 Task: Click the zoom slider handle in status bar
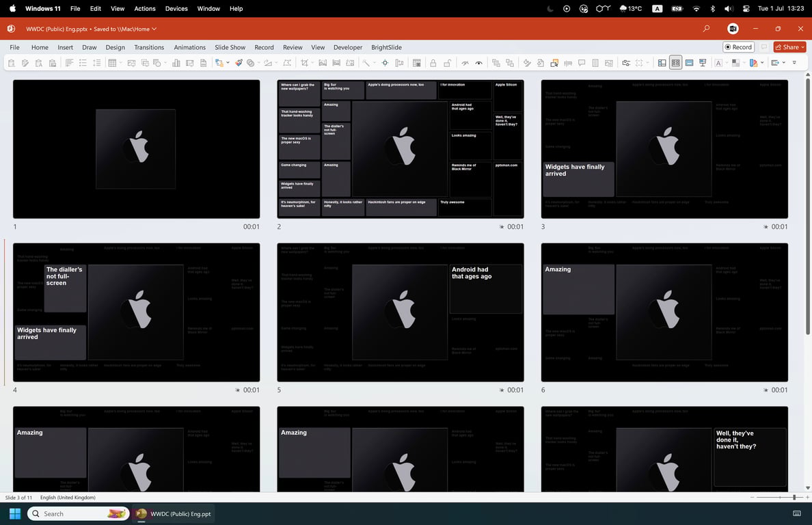[x=794, y=498]
